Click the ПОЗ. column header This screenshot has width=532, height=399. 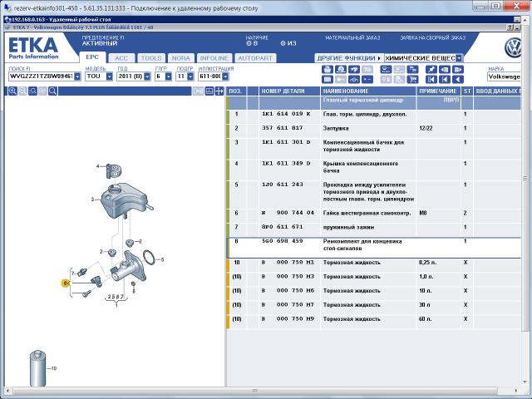coord(236,91)
